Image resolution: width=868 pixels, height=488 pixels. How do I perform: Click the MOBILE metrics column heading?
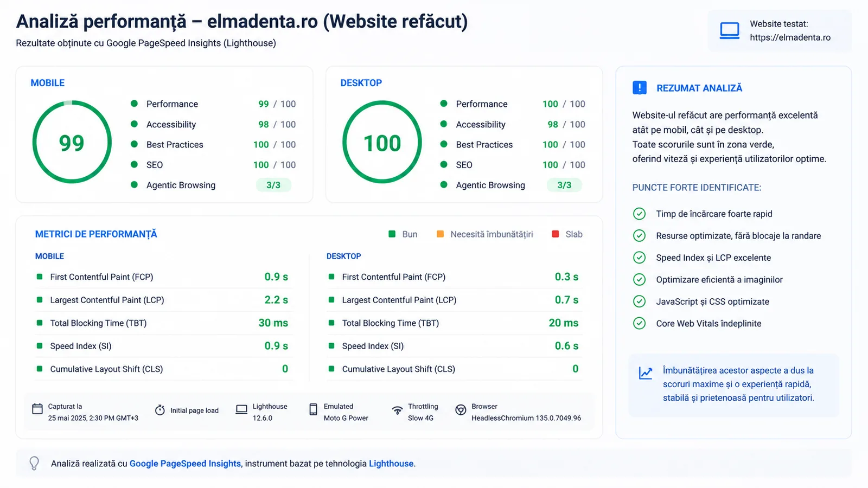point(49,256)
